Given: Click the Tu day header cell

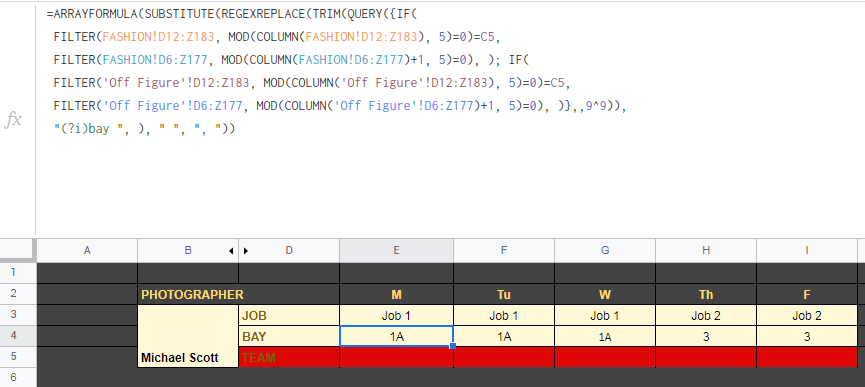Looking at the screenshot, I should 504,294.
